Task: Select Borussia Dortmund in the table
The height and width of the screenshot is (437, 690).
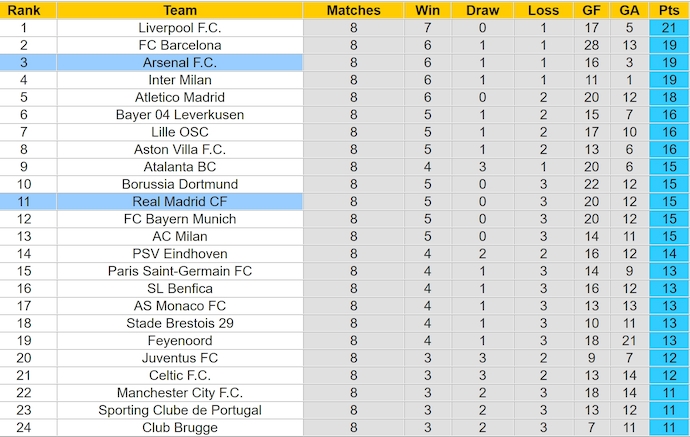Action: click(x=180, y=184)
